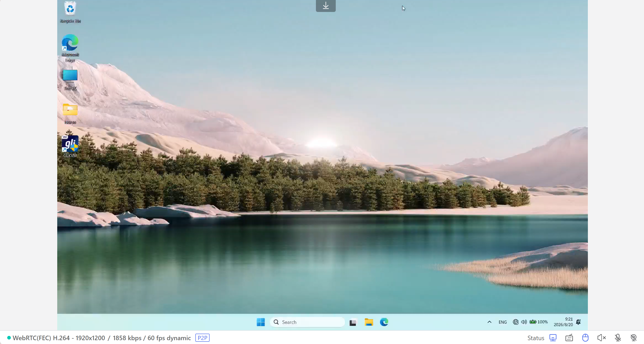Click the keyboard status icon
644x344 pixels.
click(569, 338)
